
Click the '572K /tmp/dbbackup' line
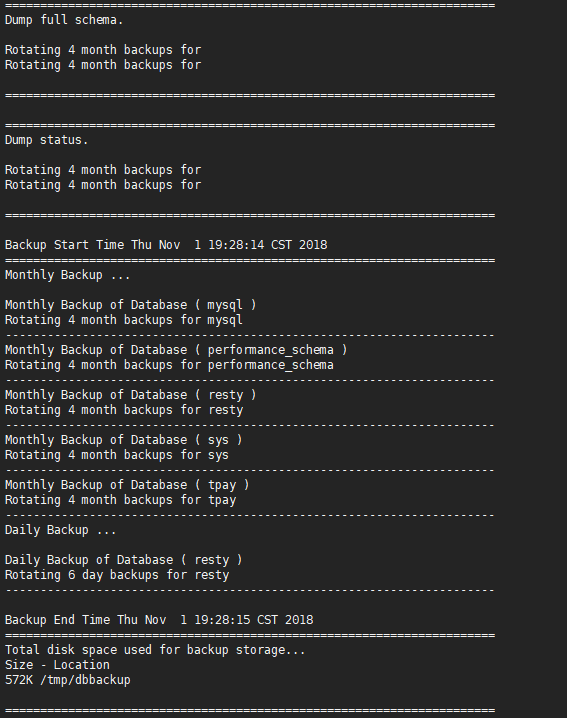(67, 680)
